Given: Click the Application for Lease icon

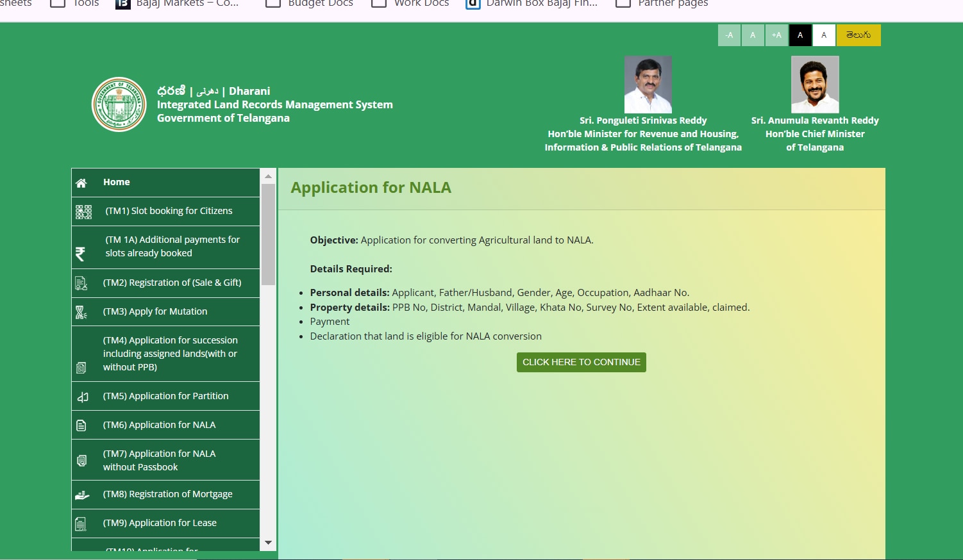Looking at the screenshot, I should 81,524.
